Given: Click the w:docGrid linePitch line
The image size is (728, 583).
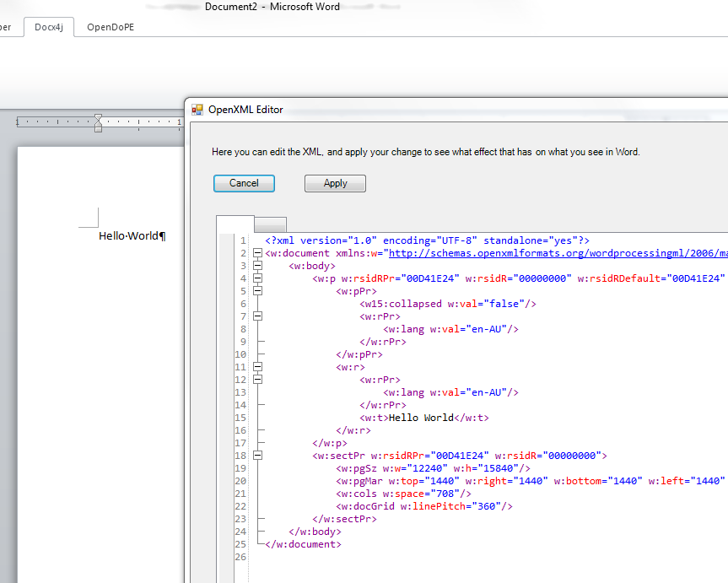Looking at the screenshot, I should point(423,506).
